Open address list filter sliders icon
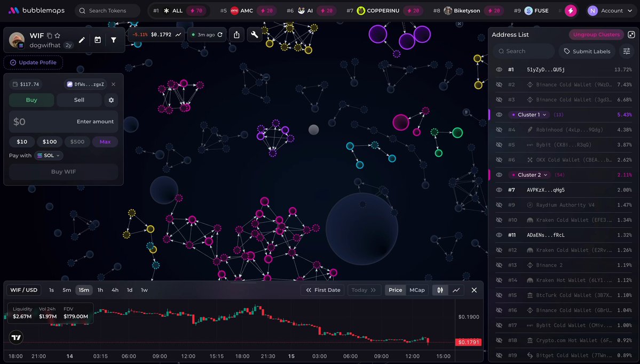 tap(627, 51)
